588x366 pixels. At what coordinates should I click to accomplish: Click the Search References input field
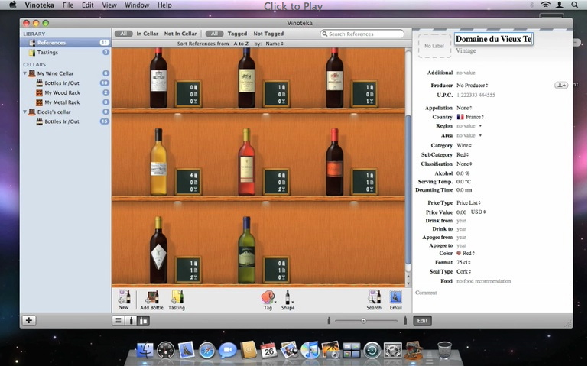click(x=362, y=34)
